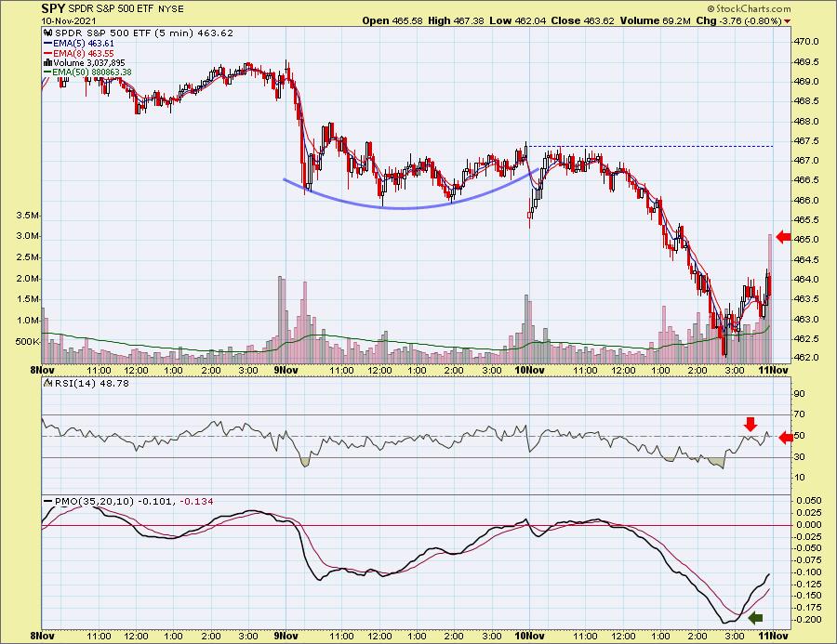Click the Close 463.62 value

[x=583, y=20]
